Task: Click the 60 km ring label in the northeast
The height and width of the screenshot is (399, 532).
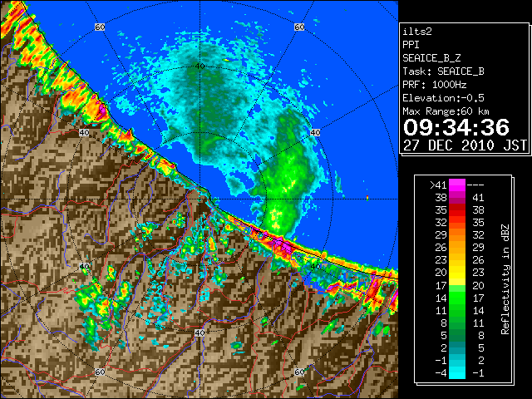Action: point(299,27)
